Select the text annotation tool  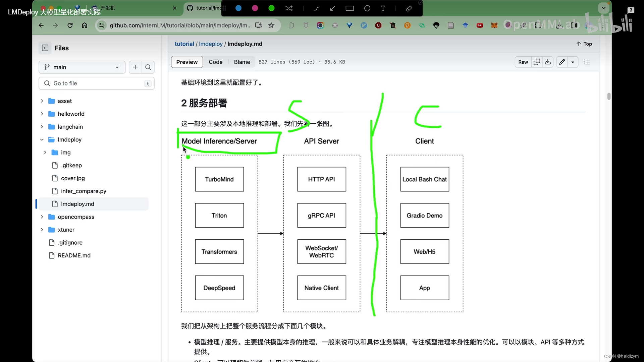click(383, 8)
